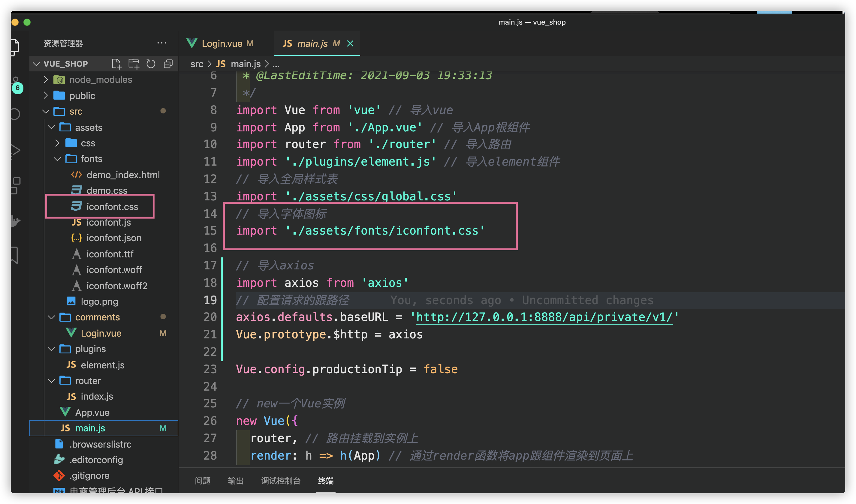Click the 资源管理器 explorer panel title
Viewport: 856px width, 504px height.
[63, 43]
